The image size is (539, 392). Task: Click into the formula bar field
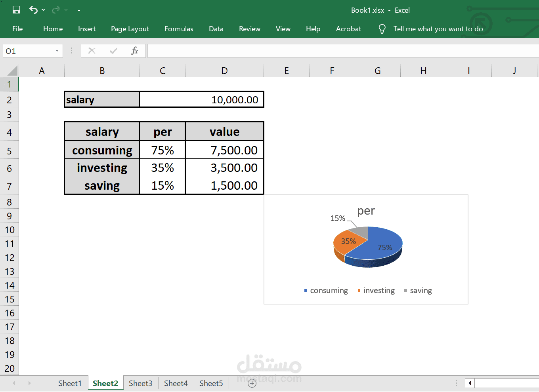(343, 51)
